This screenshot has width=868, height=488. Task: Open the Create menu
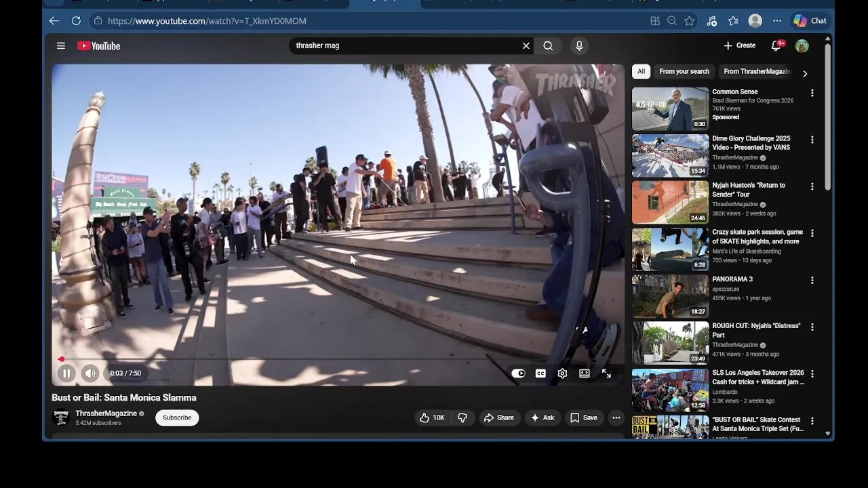[739, 45]
